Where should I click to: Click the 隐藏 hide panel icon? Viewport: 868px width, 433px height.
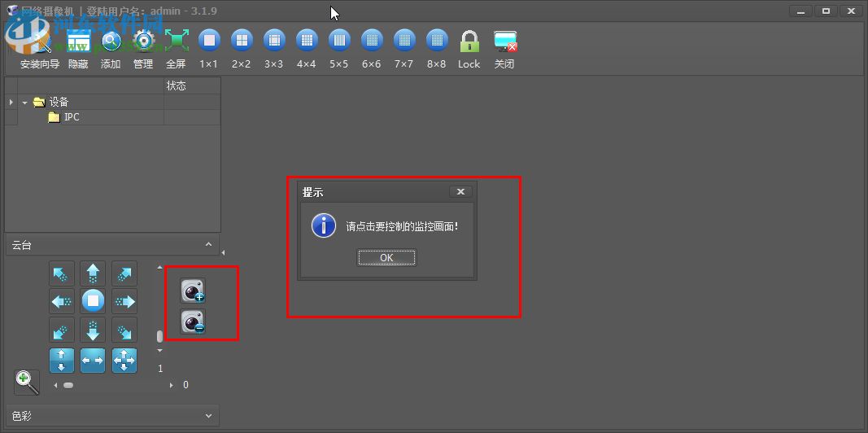point(78,41)
